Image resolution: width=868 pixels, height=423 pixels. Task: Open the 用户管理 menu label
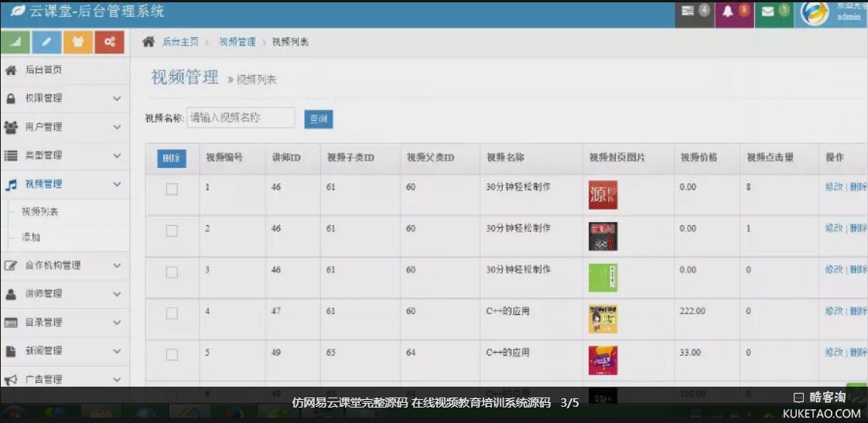[x=44, y=128]
